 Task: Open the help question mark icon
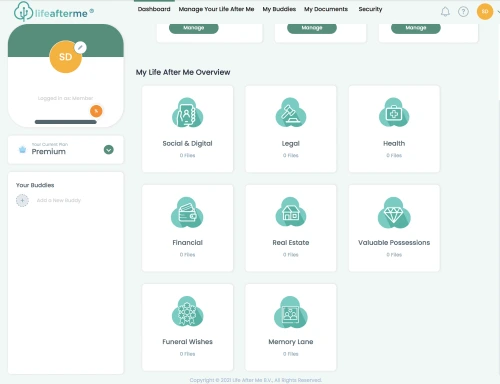(x=463, y=12)
